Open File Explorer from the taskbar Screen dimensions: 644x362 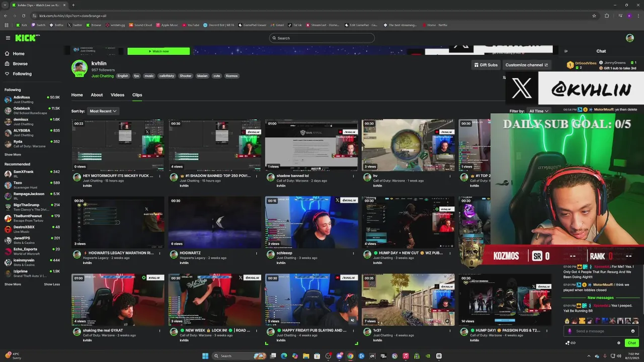coord(306,356)
